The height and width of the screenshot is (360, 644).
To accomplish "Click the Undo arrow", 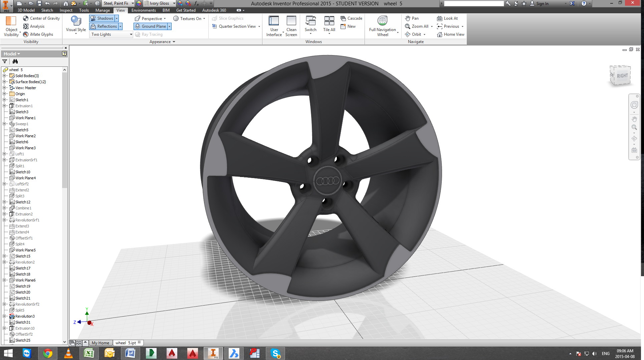I will pos(47,3).
